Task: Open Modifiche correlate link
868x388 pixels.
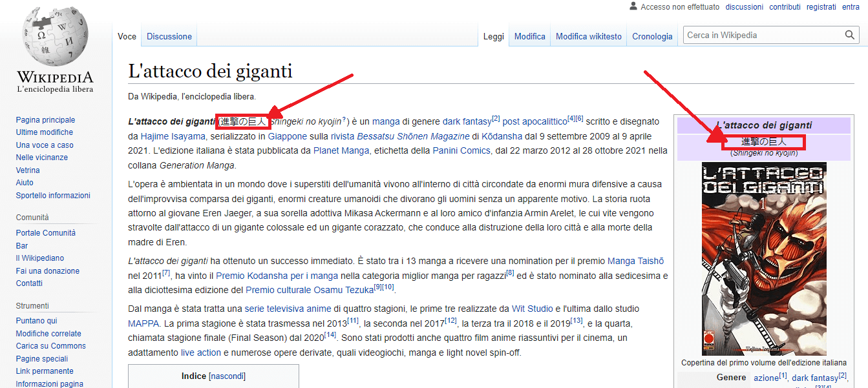Action: [48, 334]
